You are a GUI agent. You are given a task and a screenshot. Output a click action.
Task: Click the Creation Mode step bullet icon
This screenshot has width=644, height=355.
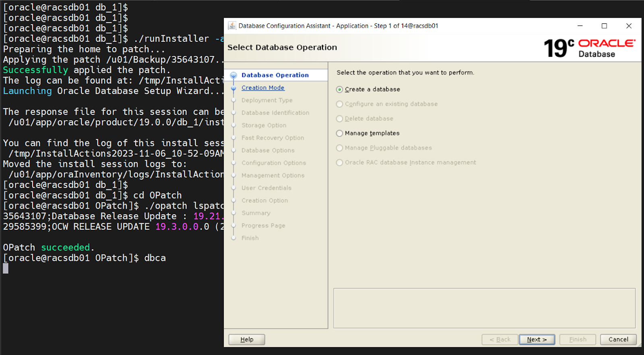tap(233, 88)
